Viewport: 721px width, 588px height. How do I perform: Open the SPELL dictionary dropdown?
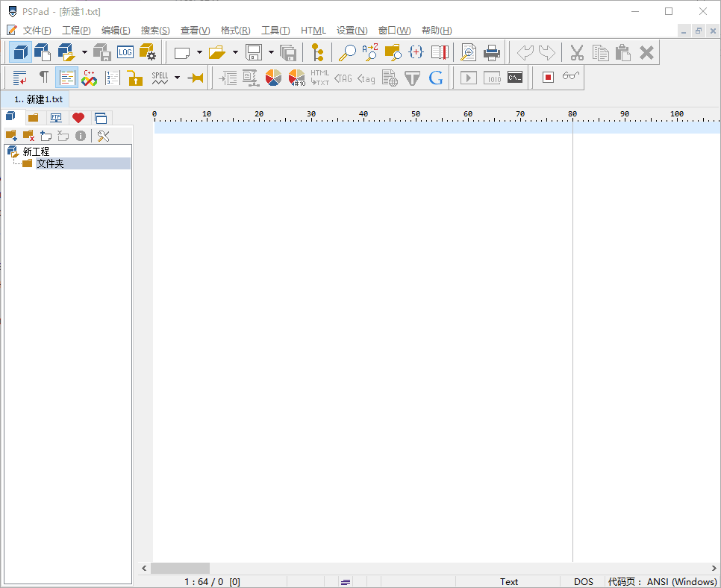coord(177,77)
